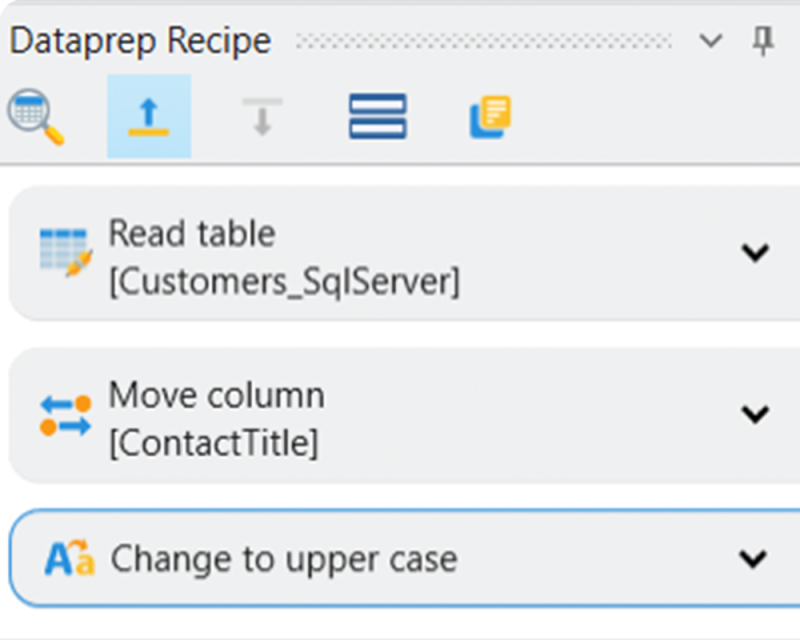Viewport: 800px width, 640px height.
Task: Click the Dataprep Recipe panel title
Action: [140, 41]
